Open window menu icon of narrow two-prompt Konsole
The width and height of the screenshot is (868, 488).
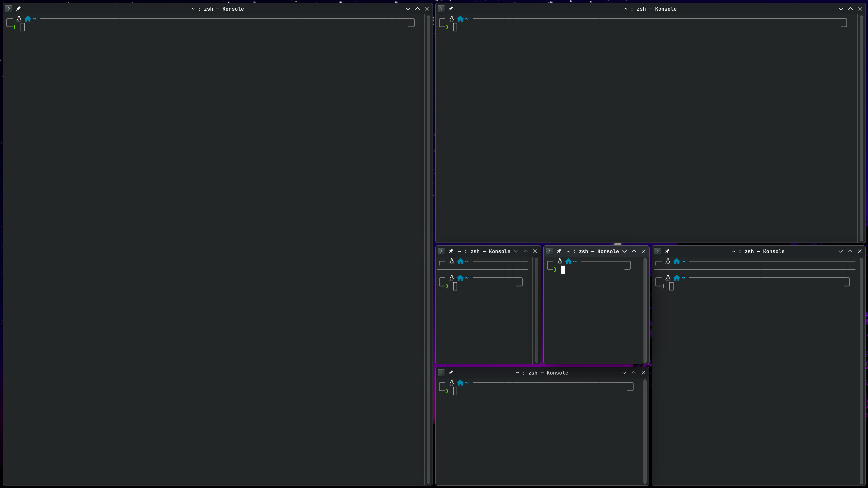[x=441, y=251]
